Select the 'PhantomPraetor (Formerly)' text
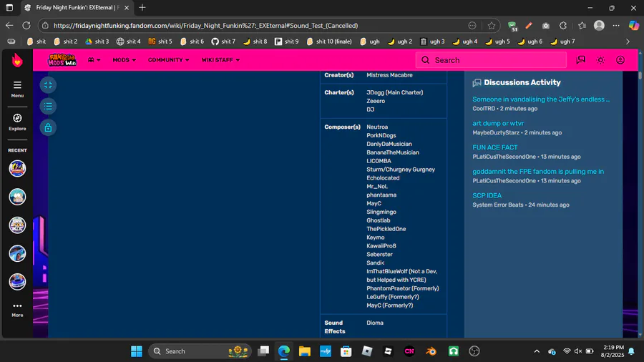 (x=402, y=288)
